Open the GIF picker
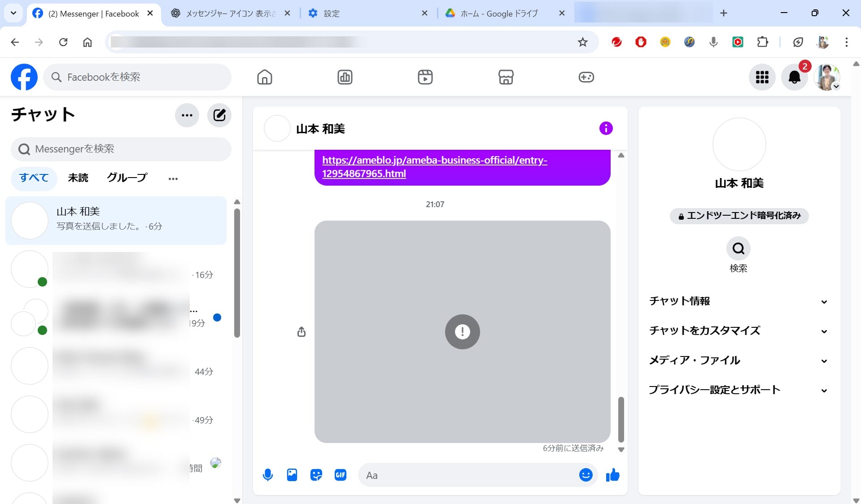The width and height of the screenshot is (861, 504). (x=341, y=475)
